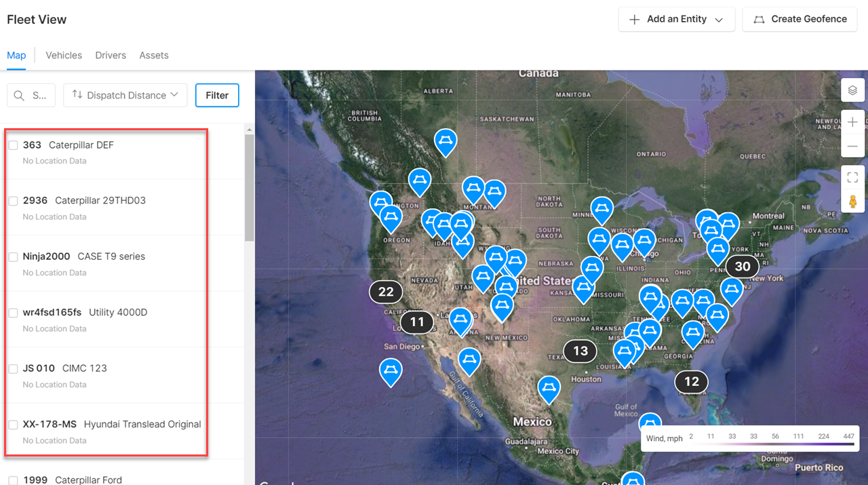Zoom out on the map
The image size is (868, 485).
coord(852,147)
